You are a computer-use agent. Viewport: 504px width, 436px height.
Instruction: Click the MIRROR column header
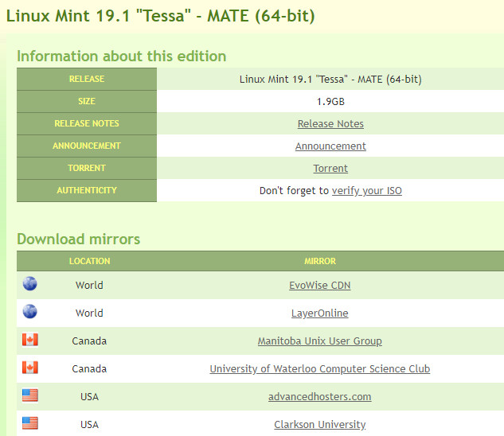coord(320,261)
